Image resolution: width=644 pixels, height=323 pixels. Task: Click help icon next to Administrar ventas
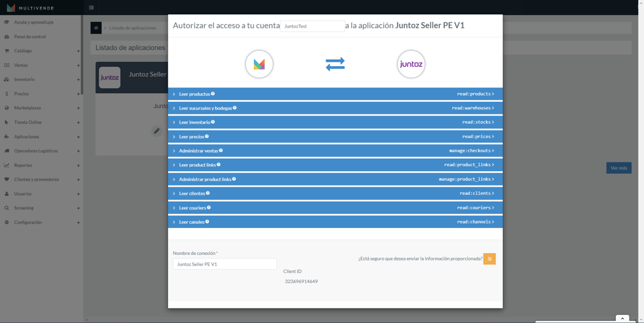[220, 151]
